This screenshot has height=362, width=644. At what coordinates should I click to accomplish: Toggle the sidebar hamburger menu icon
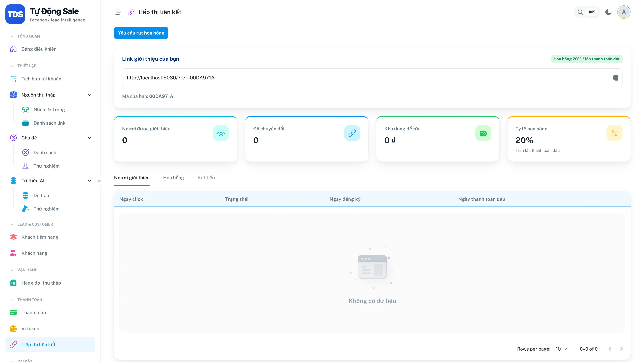(x=118, y=12)
